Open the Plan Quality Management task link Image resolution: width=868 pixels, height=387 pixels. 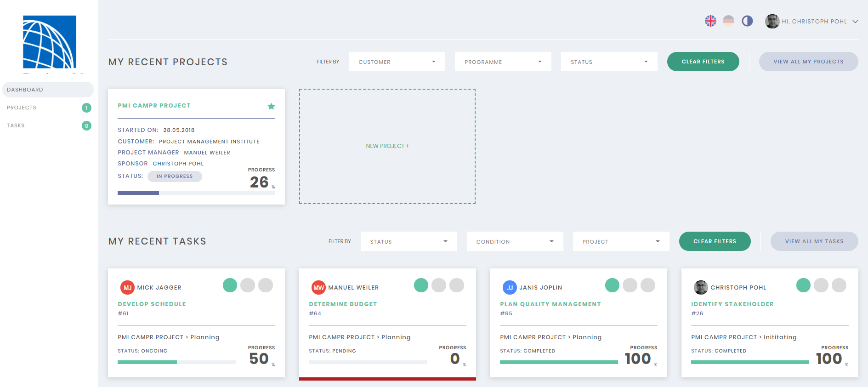(550, 304)
